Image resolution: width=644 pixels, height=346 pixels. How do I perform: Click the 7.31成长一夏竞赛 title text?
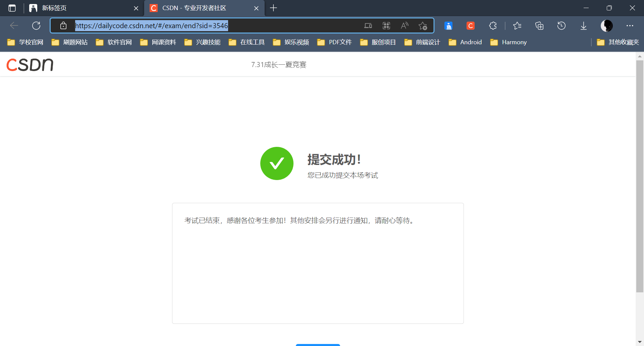click(x=279, y=65)
